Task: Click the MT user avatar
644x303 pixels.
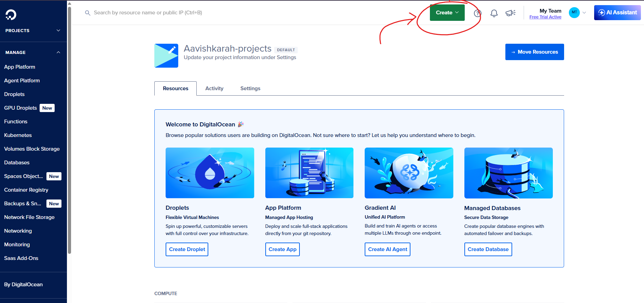Action: [574, 12]
